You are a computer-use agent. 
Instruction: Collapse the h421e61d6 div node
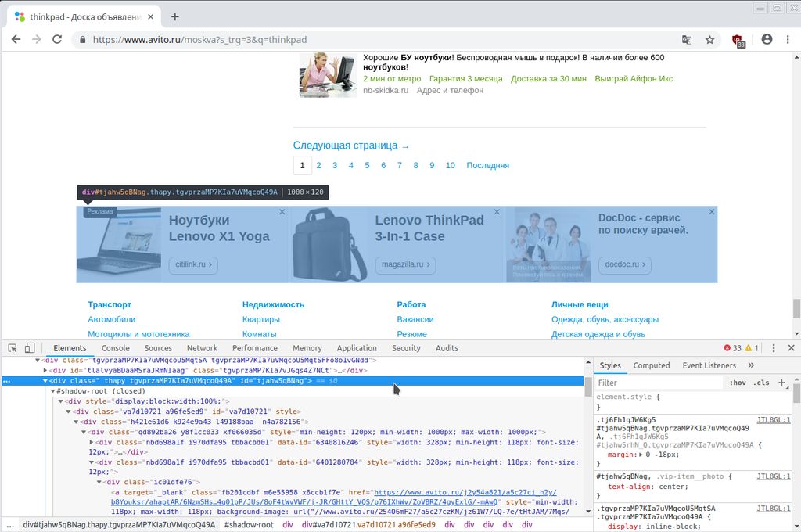[76, 422]
